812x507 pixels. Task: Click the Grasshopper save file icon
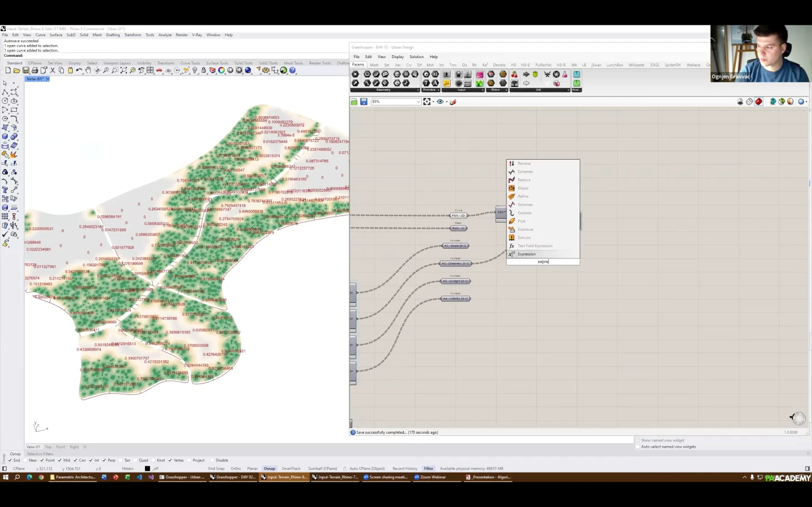[x=364, y=102]
